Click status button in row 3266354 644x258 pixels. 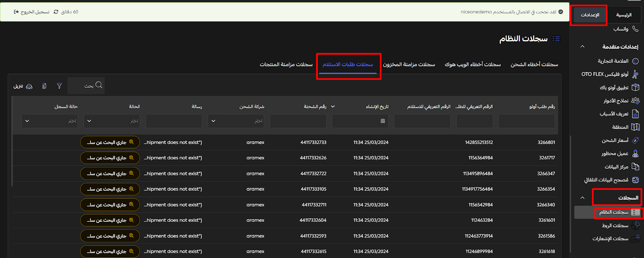(x=110, y=189)
